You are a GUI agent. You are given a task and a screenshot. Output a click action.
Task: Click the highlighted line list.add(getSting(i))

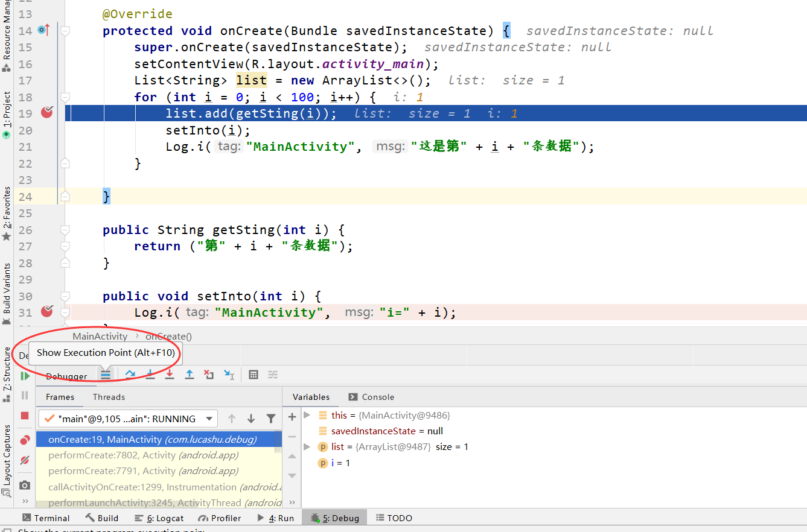pyautogui.click(x=251, y=113)
